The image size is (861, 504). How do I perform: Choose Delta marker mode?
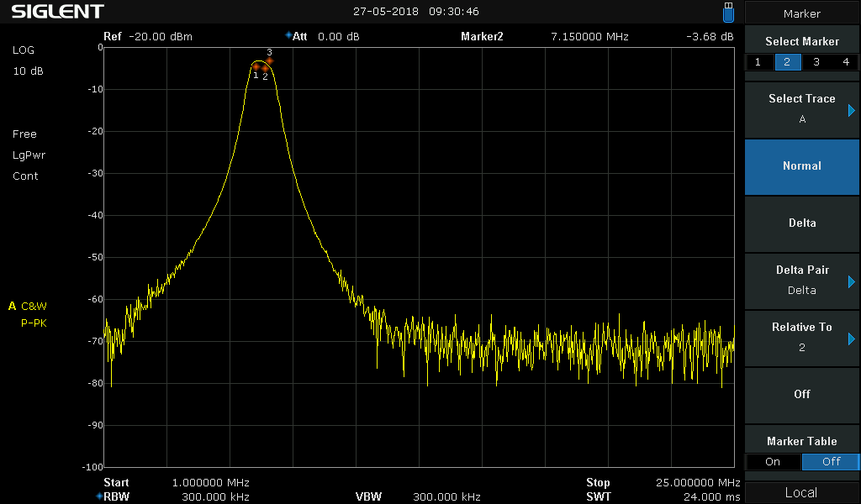[x=801, y=223]
